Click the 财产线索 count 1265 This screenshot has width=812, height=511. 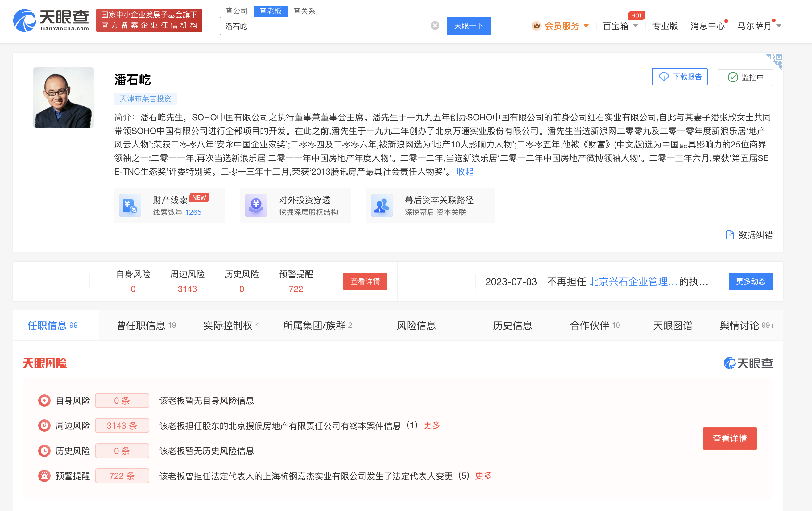(193, 212)
